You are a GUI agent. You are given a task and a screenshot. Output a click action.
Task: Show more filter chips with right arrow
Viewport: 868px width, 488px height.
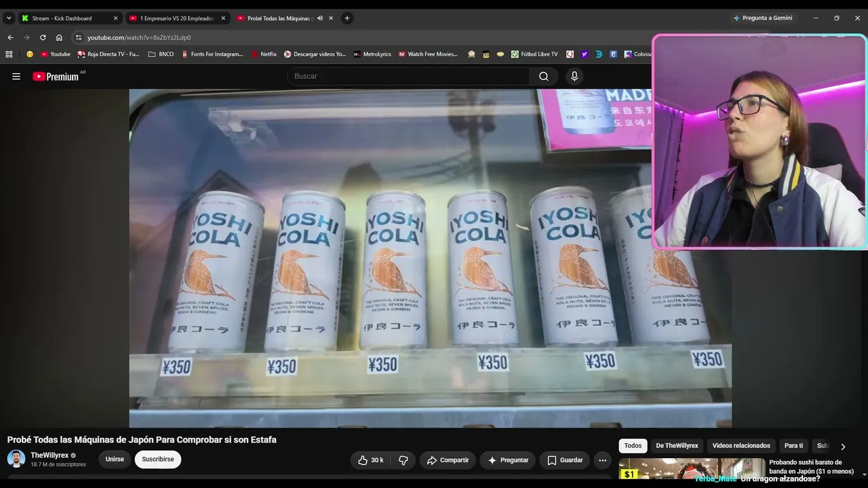click(x=843, y=447)
